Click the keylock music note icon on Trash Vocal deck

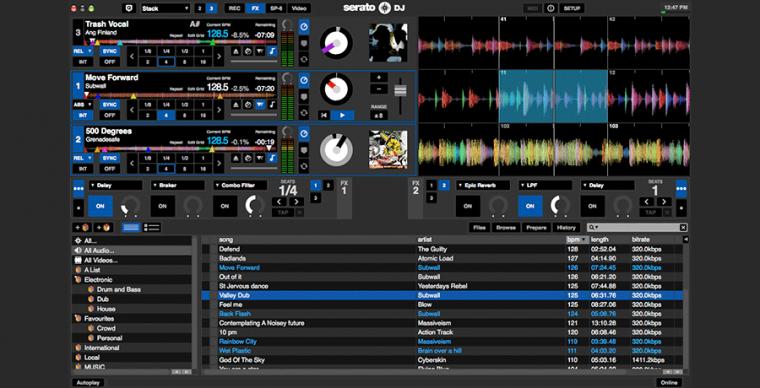(272, 51)
